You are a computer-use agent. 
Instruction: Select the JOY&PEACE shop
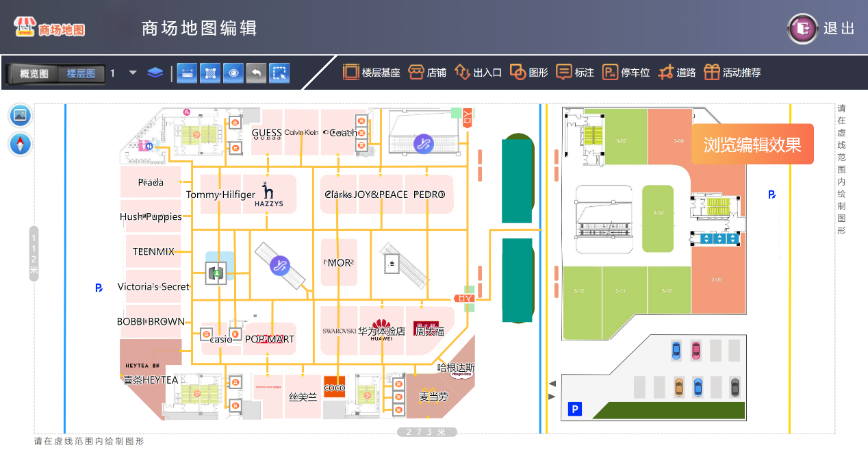(381, 195)
